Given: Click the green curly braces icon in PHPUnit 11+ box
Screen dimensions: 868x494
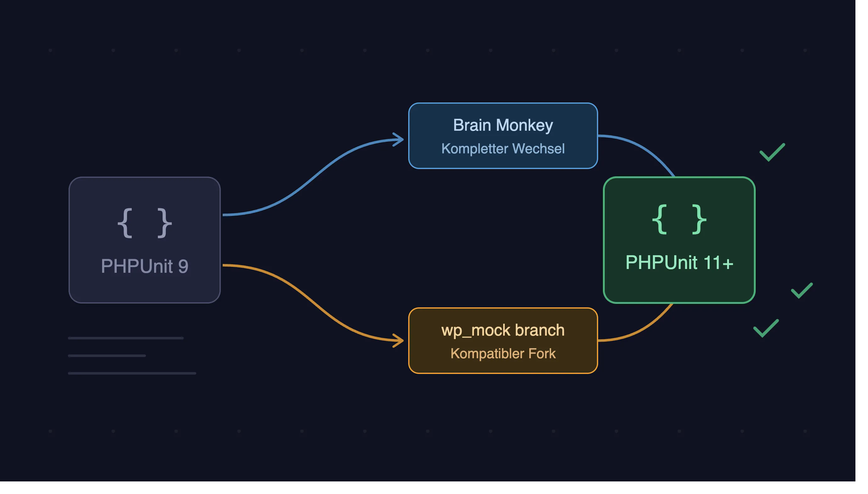Looking at the screenshot, I should (x=679, y=220).
